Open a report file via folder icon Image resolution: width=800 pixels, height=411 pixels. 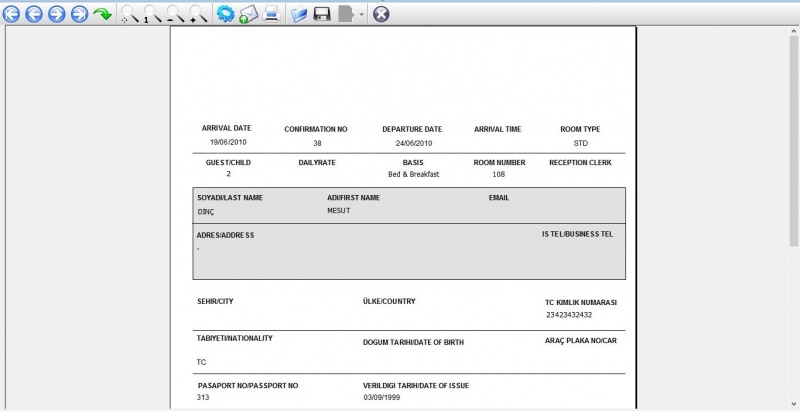[x=299, y=14]
